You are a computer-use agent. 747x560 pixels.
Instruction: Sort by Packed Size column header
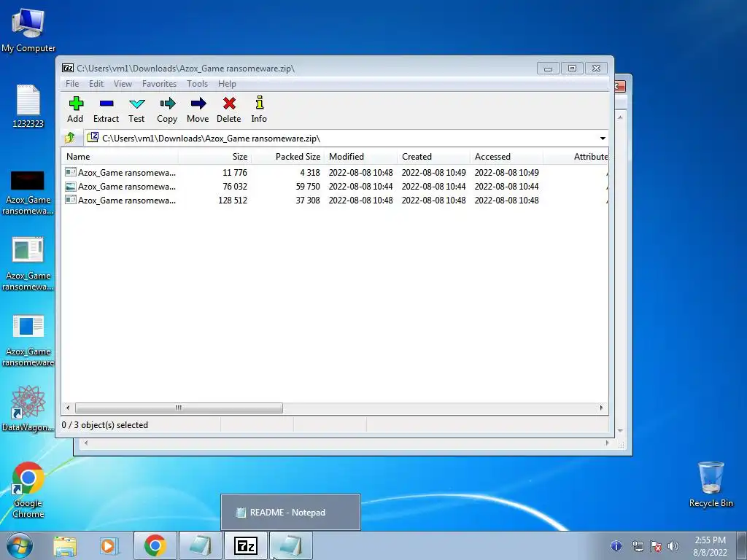(287, 157)
